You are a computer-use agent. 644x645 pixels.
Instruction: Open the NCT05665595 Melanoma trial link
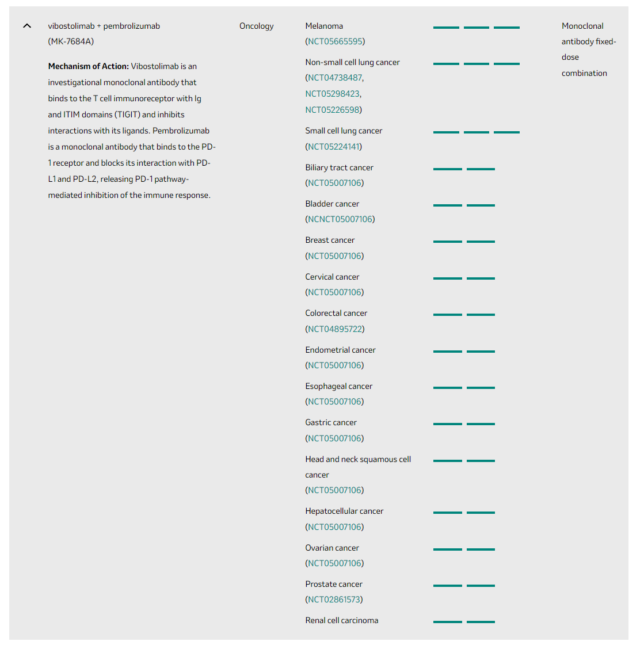[x=335, y=41]
